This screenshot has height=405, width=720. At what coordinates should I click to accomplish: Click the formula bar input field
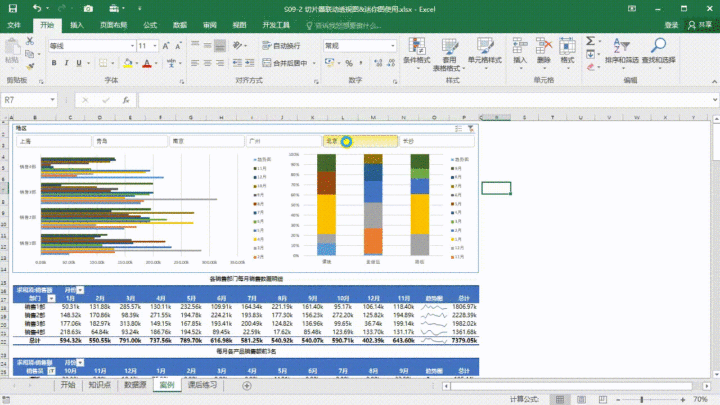(425, 100)
